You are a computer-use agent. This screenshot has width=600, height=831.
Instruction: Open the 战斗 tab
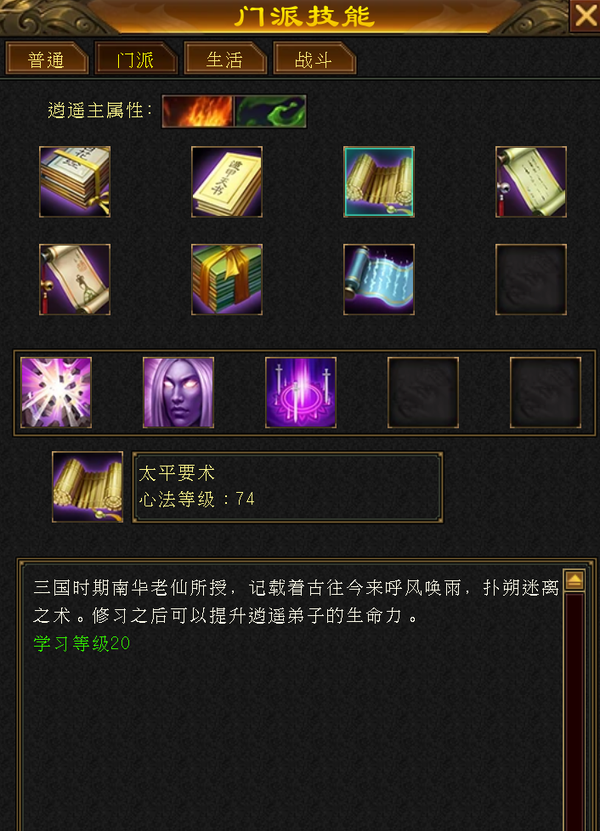coord(314,58)
